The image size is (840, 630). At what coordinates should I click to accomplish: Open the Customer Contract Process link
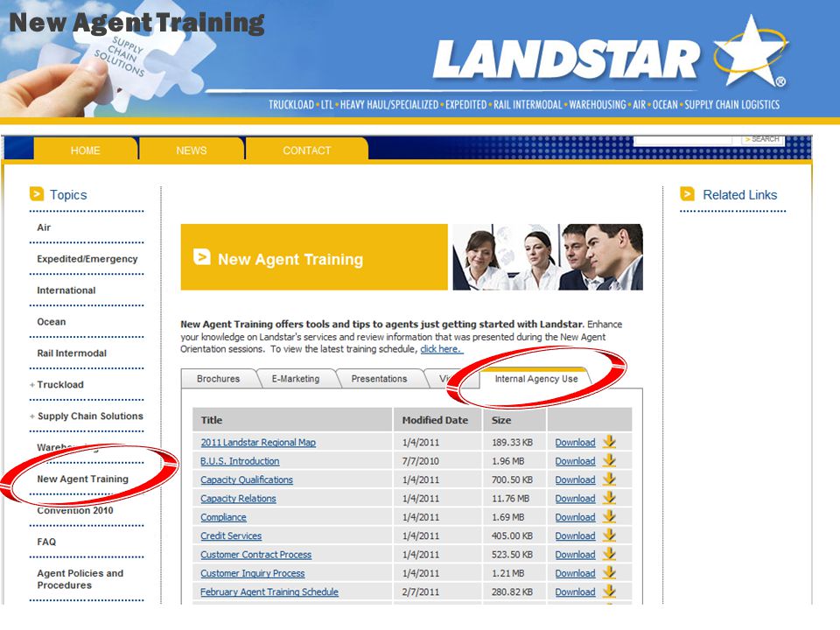click(x=256, y=555)
